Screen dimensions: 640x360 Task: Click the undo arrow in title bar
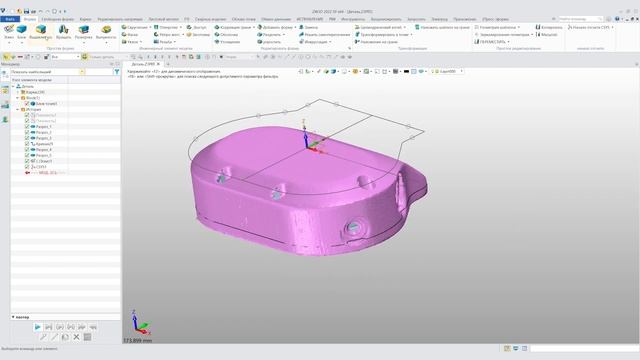tap(40, 11)
